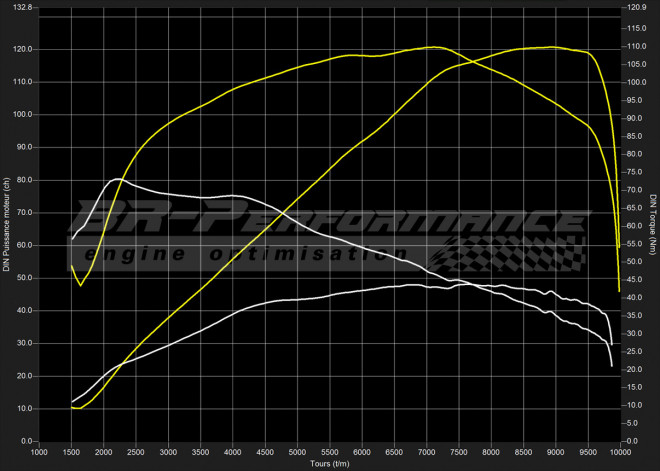Select the 1000 tick on the x-axis
Image resolution: width=660 pixels, height=471 pixels.
coord(40,451)
